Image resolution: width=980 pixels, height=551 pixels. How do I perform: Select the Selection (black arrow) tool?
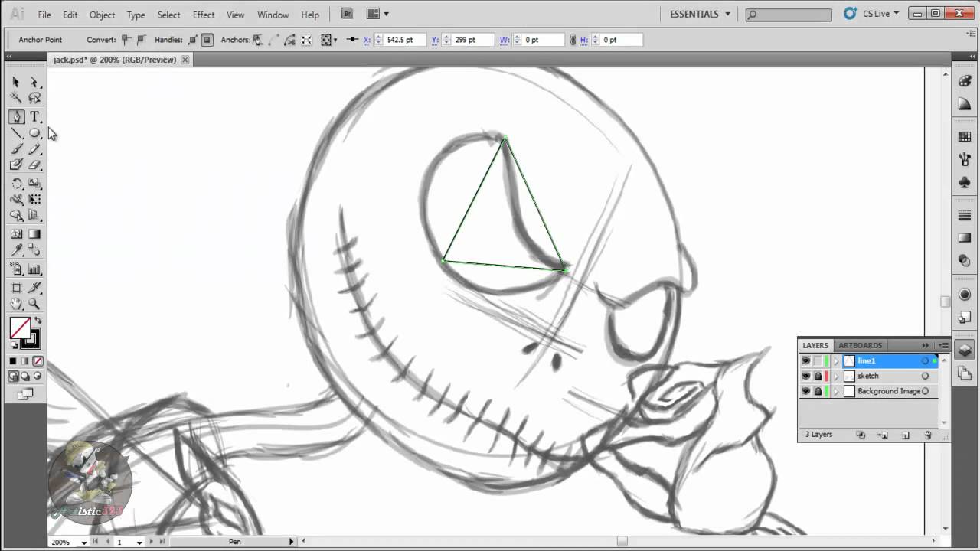(x=16, y=82)
